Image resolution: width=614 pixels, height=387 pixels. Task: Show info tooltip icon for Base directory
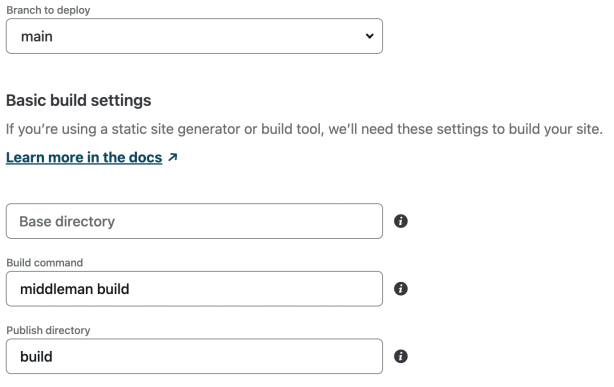pyautogui.click(x=401, y=221)
